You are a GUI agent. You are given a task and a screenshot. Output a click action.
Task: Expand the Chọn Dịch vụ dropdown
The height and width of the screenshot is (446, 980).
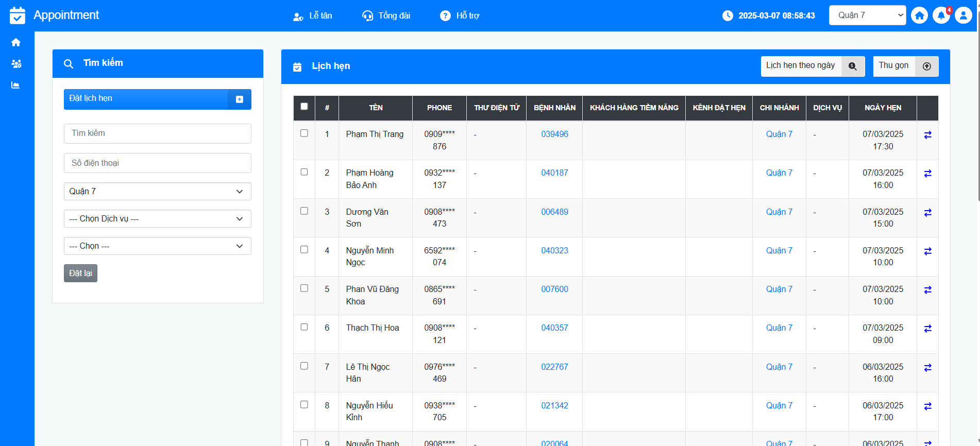pos(157,219)
